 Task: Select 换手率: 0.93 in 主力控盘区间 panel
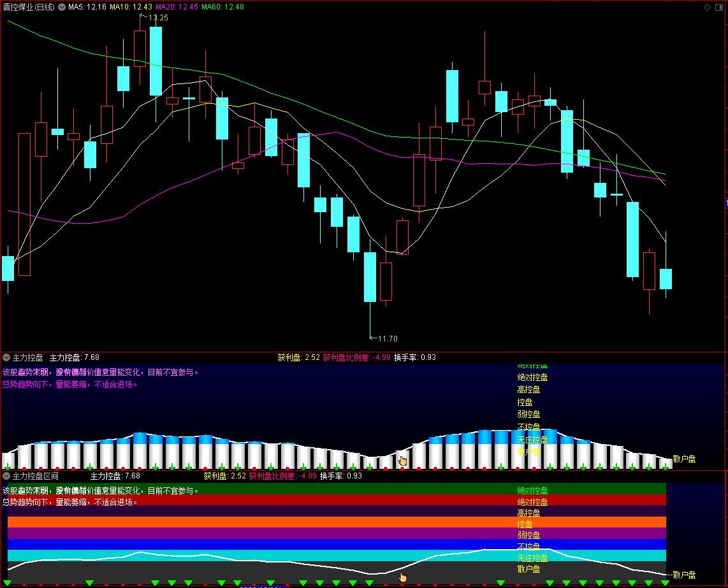point(341,476)
